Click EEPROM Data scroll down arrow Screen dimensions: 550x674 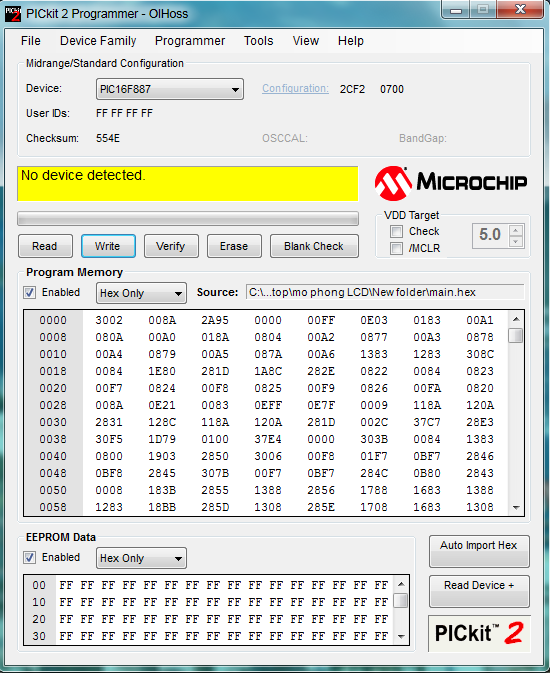point(401,637)
